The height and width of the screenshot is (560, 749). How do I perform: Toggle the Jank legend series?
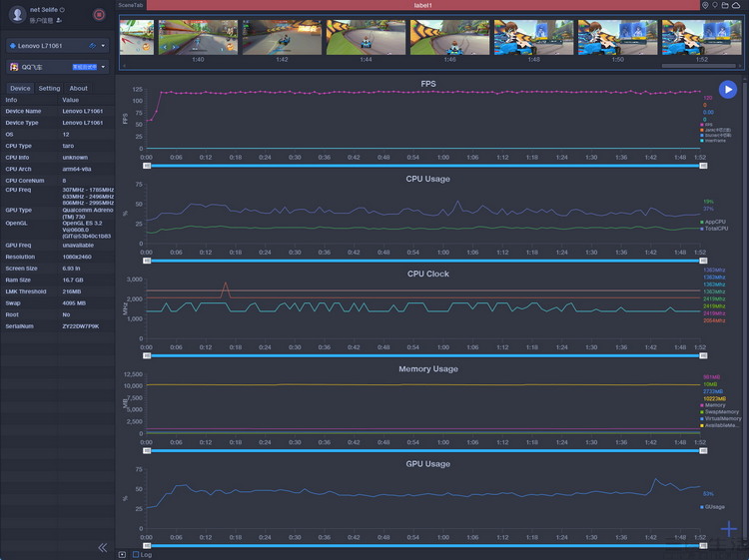pyautogui.click(x=716, y=130)
